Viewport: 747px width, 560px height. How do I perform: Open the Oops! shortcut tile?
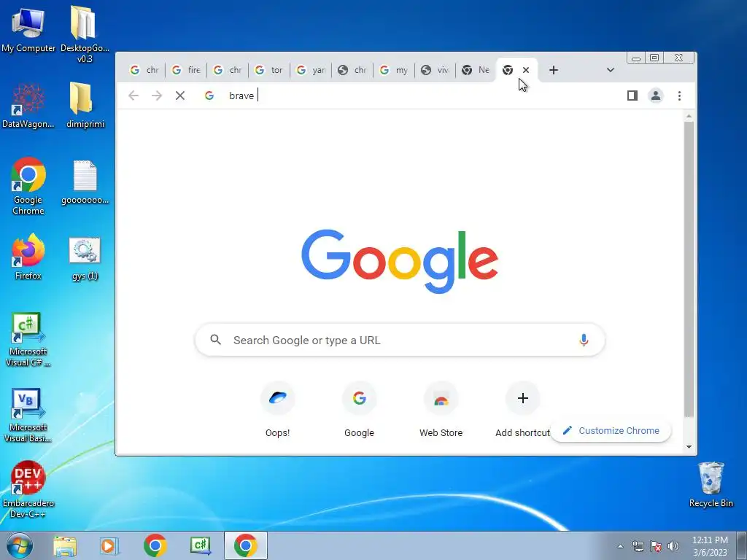click(x=278, y=410)
